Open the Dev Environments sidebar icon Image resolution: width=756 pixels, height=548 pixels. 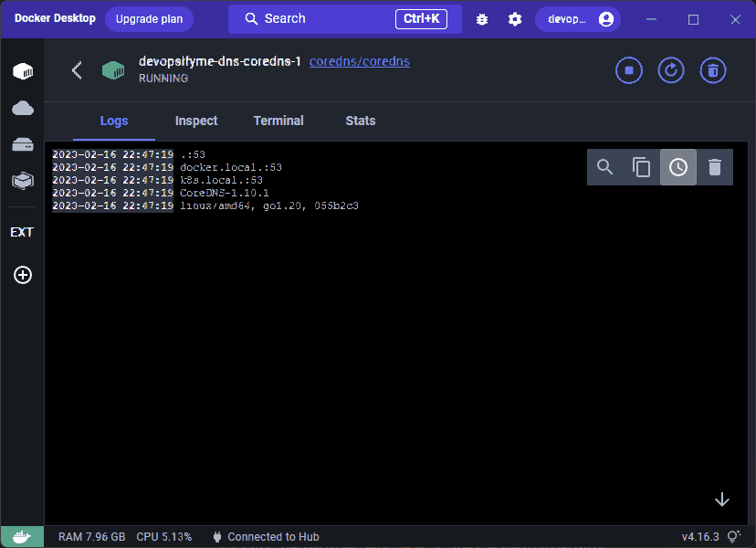point(22,180)
